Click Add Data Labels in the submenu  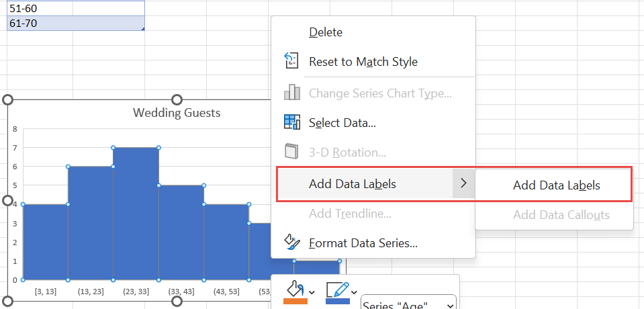pyautogui.click(x=557, y=185)
